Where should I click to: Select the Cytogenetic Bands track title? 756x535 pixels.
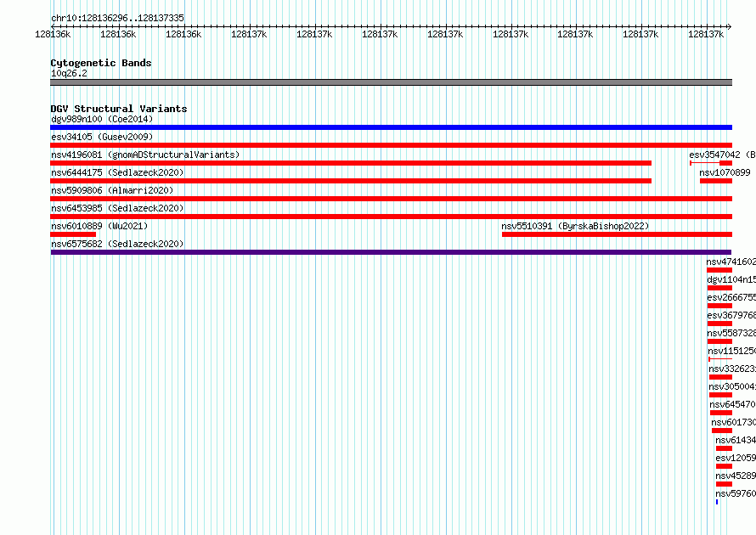coord(101,63)
